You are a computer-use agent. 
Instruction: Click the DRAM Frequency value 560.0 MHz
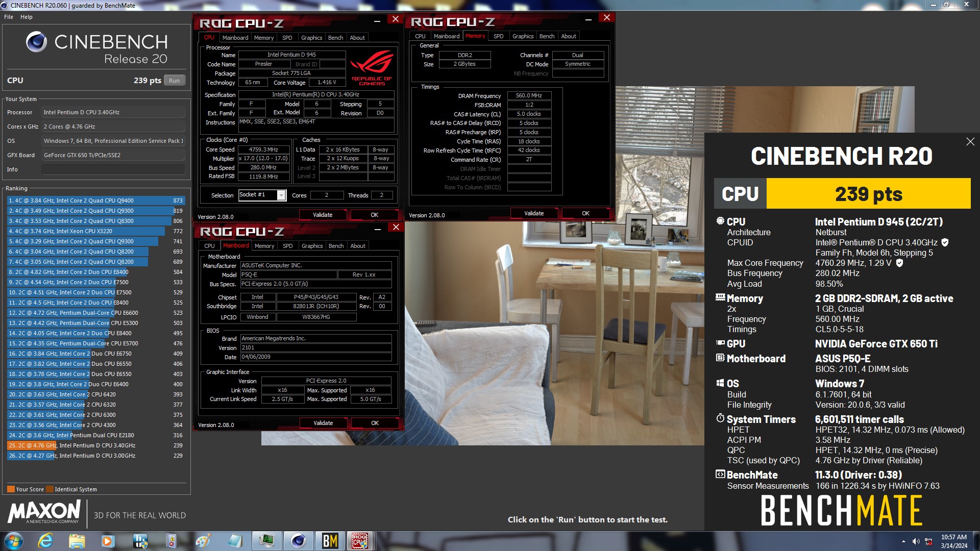click(529, 95)
